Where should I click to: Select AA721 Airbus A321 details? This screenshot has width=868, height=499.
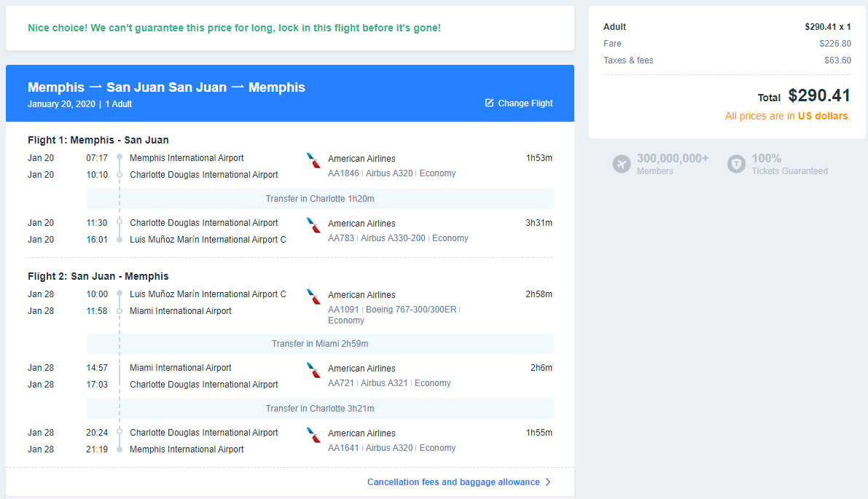click(389, 383)
